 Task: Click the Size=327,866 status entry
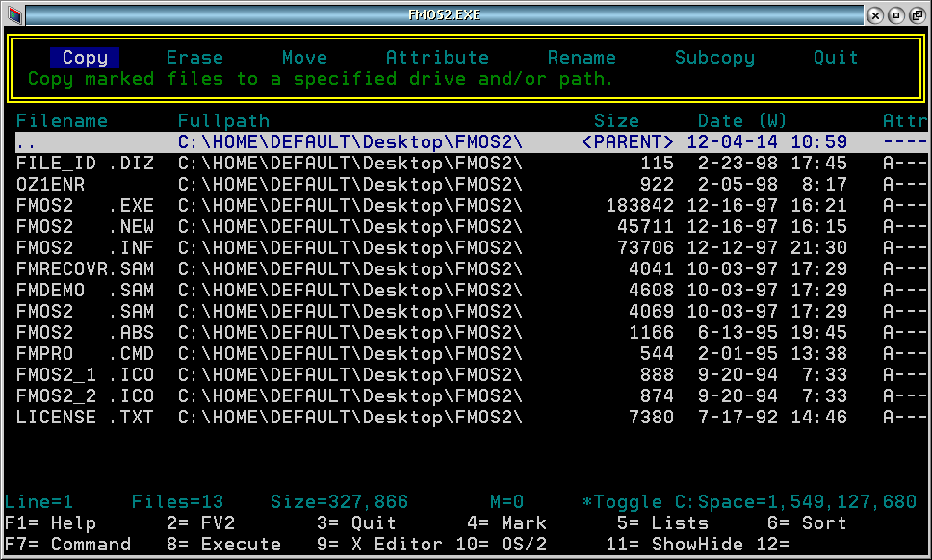pyautogui.click(x=340, y=502)
